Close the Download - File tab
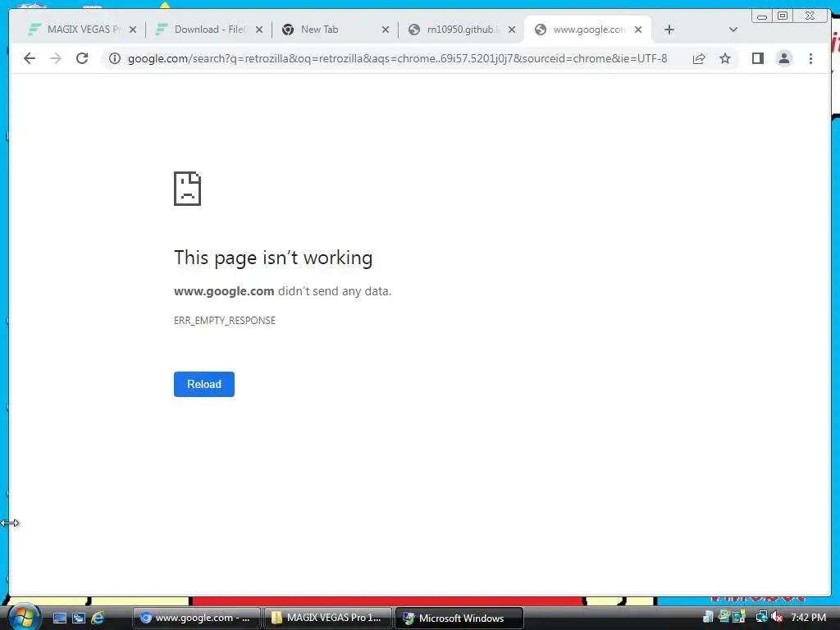The height and width of the screenshot is (630, 840). 259,30
